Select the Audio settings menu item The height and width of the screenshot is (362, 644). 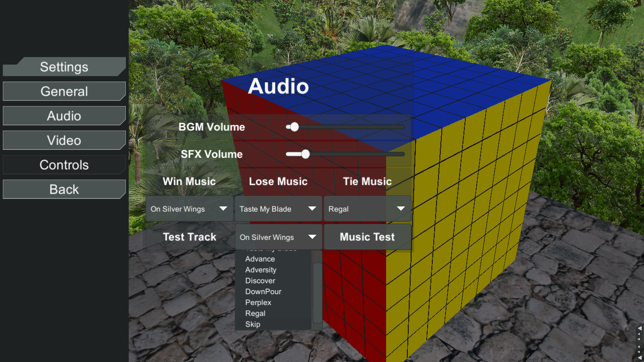click(64, 116)
